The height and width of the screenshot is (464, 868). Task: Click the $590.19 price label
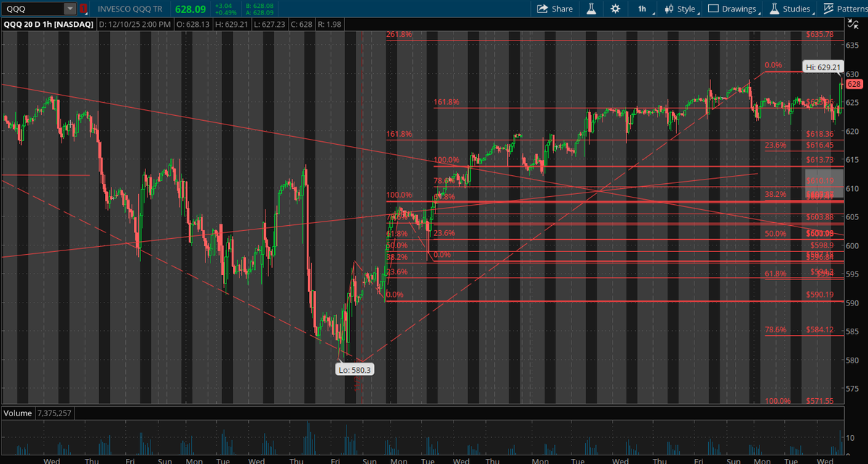click(x=820, y=295)
